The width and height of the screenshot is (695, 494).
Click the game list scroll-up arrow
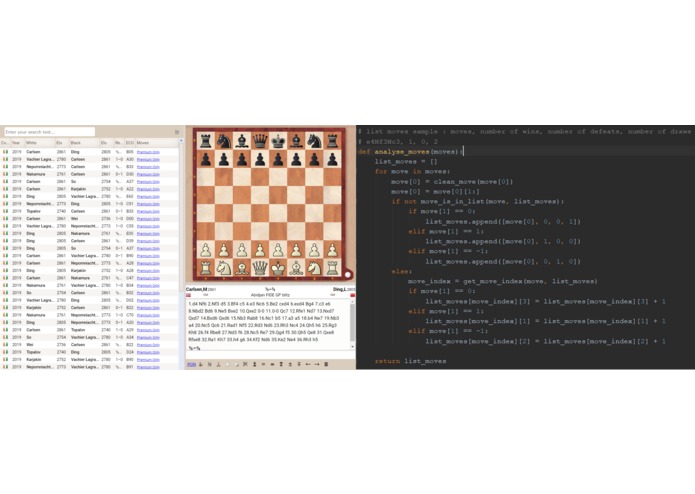(181, 140)
